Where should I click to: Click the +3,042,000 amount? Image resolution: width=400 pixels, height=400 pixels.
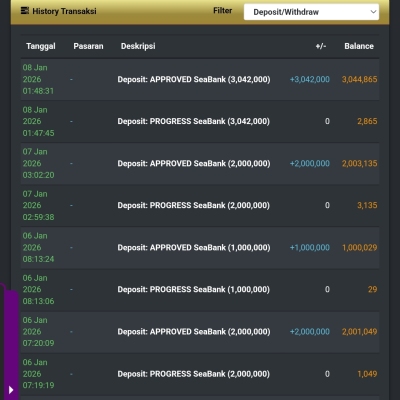(310, 79)
